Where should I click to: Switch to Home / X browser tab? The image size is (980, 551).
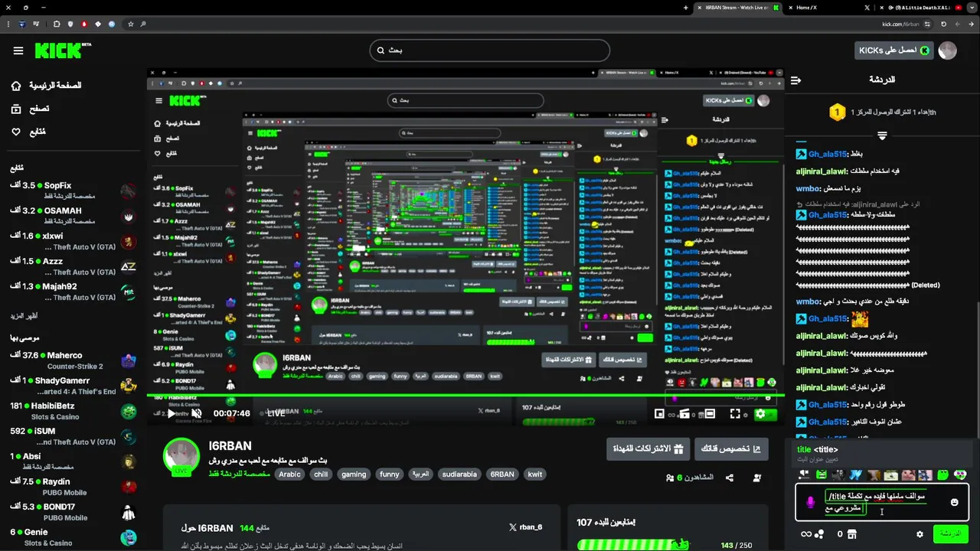[829, 8]
